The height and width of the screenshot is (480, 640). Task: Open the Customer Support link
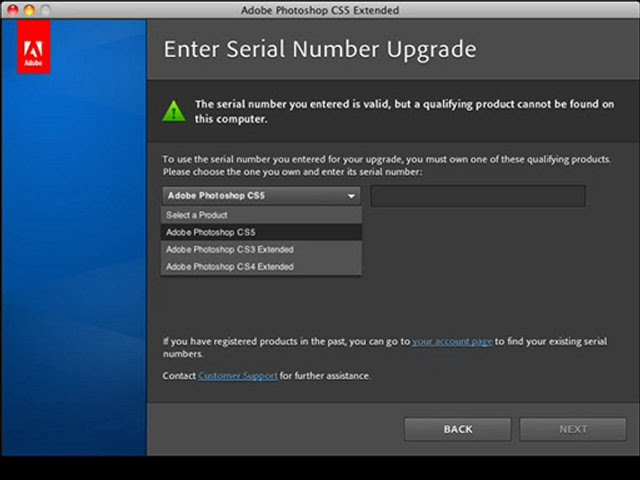[238, 376]
